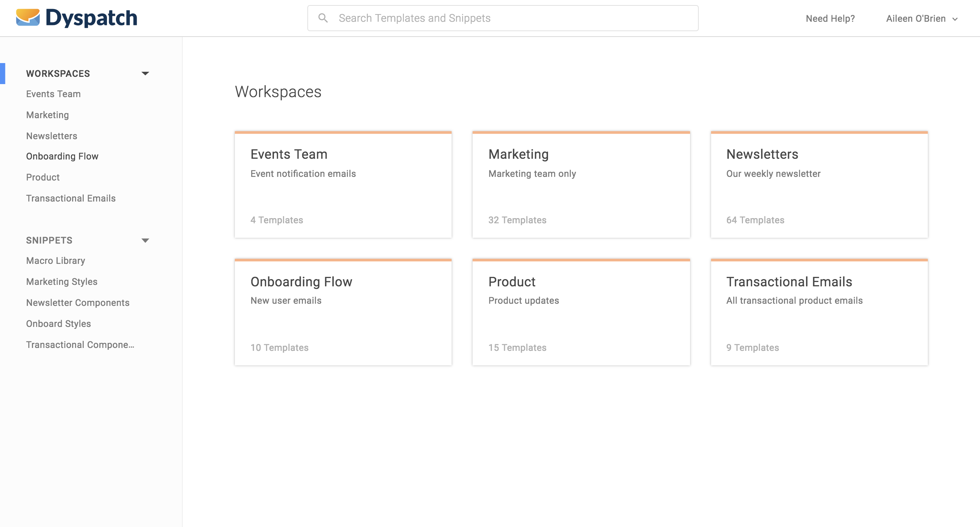Viewport: 980px width, 527px height.
Task: Open the Macro Library snippet
Action: [x=55, y=260]
